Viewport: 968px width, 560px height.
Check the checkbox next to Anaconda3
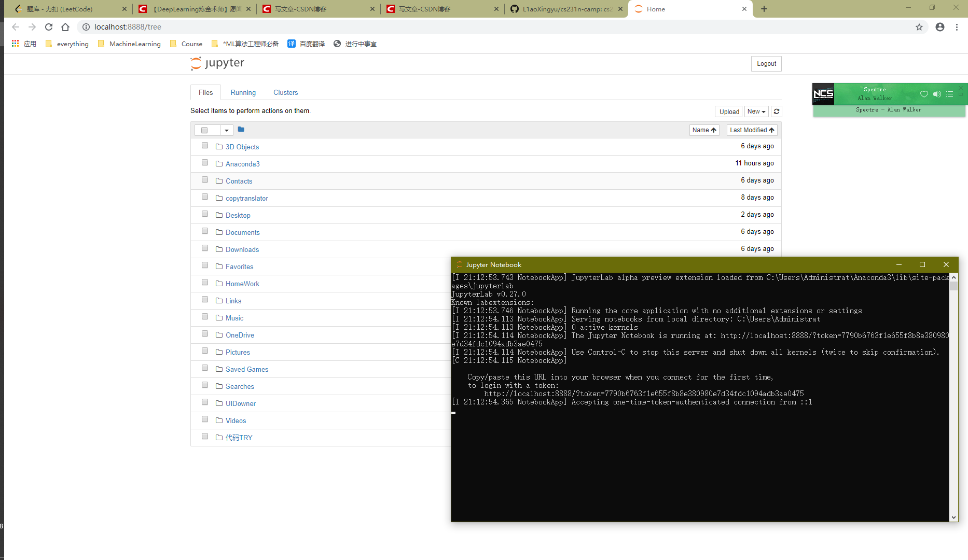pyautogui.click(x=204, y=162)
